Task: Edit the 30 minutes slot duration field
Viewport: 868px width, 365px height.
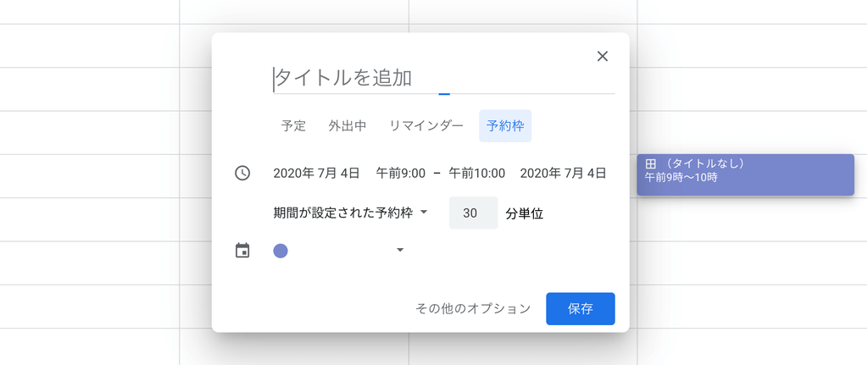Action: point(473,213)
